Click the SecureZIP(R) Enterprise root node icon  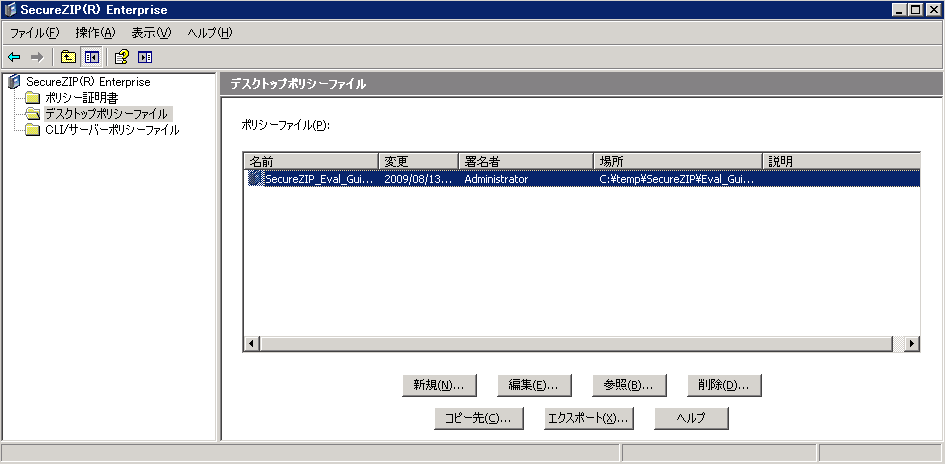click(x=14, y=81)
